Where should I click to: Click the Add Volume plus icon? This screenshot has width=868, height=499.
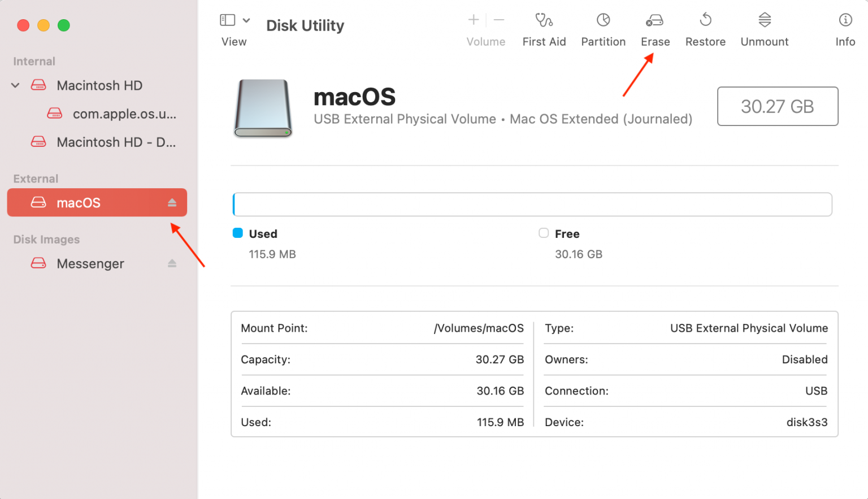pos(472,19)
